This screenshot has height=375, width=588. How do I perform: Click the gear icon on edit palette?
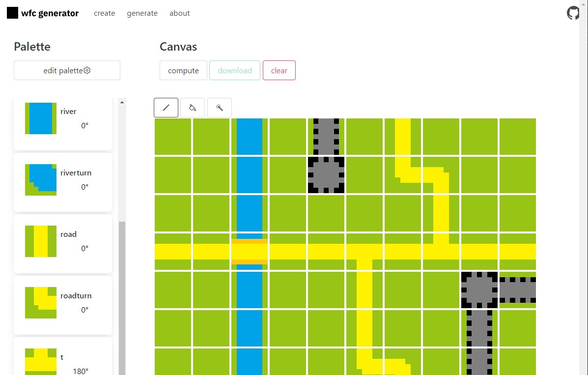[87, 70]
